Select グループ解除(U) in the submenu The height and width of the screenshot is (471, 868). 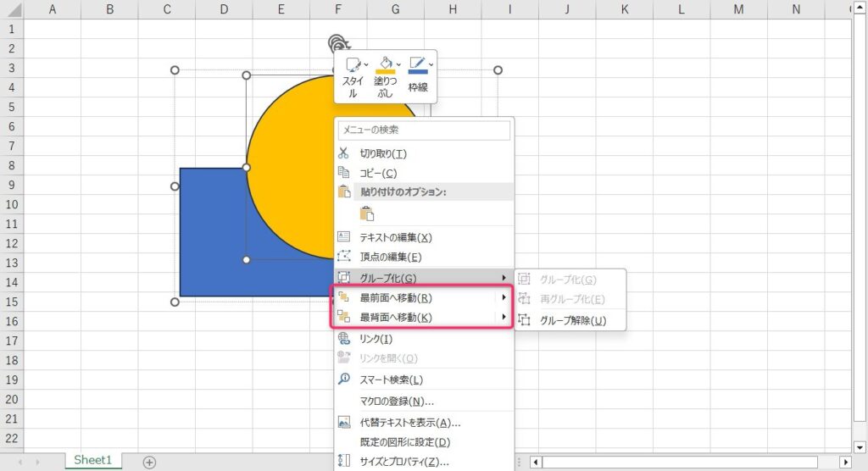572,320
